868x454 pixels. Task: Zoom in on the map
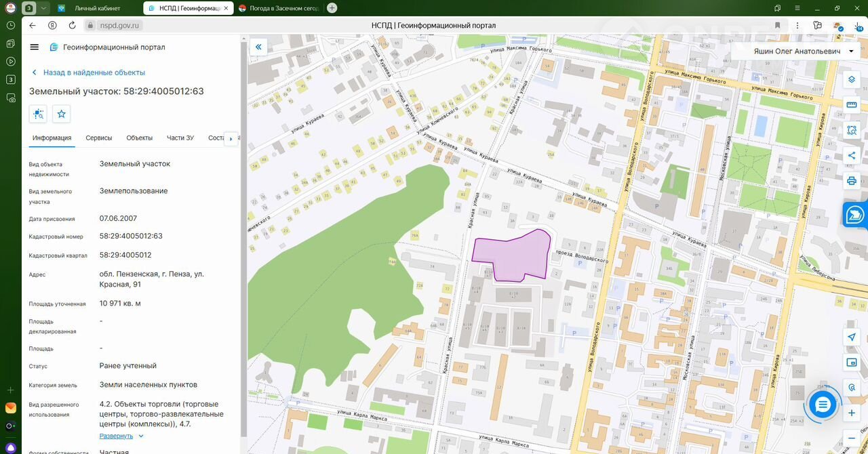click(x=852, y=413)
